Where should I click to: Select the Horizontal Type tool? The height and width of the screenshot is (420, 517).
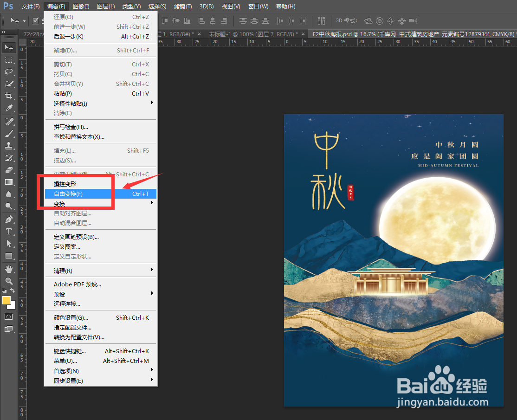(9, 232)
